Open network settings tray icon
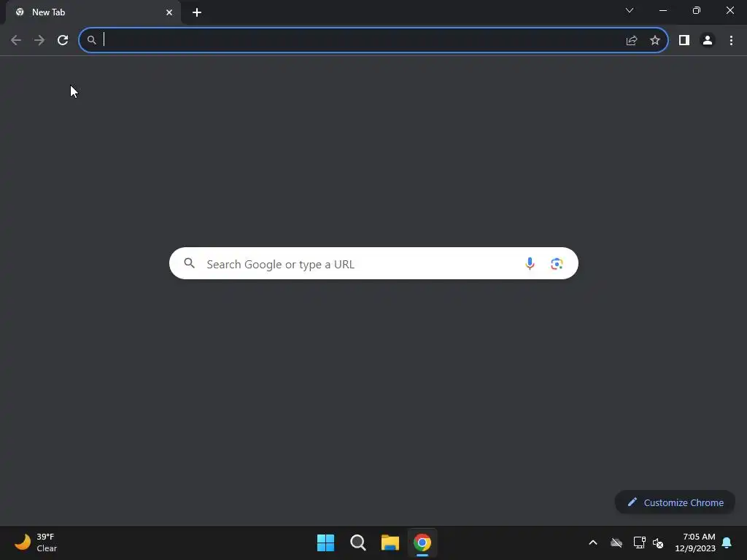747x560 pixels. point(639,542)
